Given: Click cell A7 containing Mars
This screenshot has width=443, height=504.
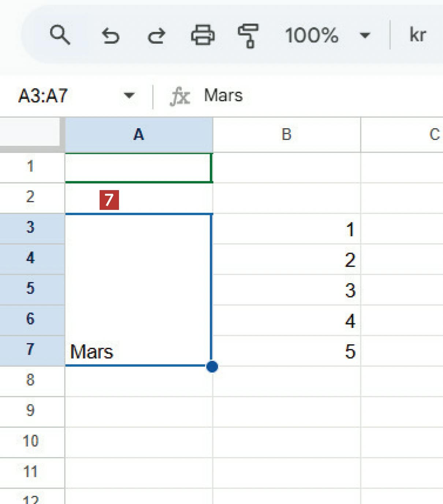Looking at the screenshot, I should coord(138,351).
